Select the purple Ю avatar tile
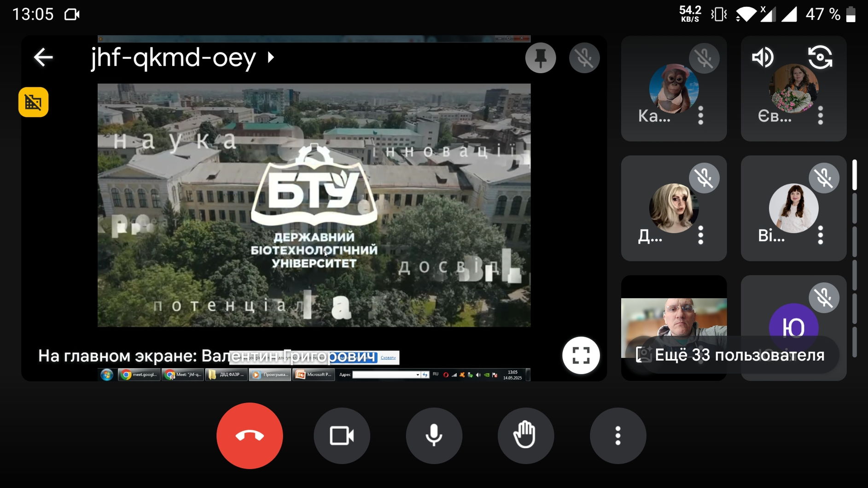Viewport: 868px width, 488px height. click(x=793, y=327)
